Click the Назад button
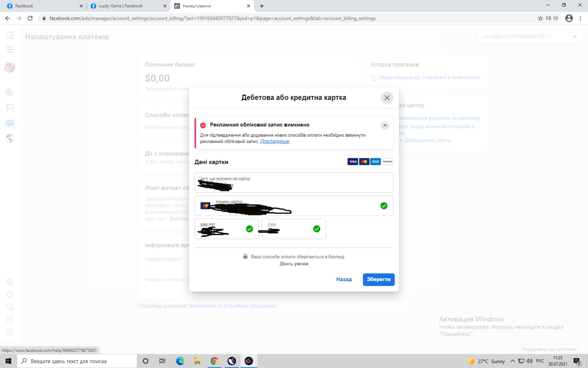Screen dimensions: 588x368 tap(344, 279)
